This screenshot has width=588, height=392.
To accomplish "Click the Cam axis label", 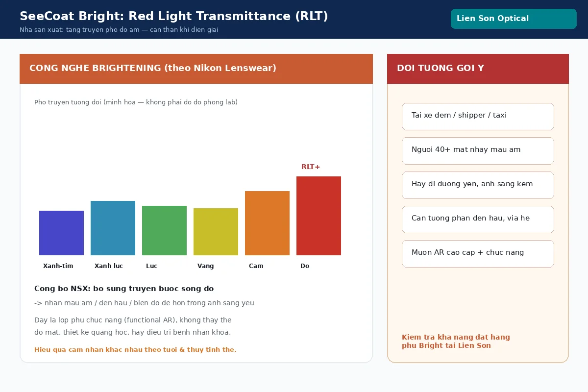I will (256, 266).
